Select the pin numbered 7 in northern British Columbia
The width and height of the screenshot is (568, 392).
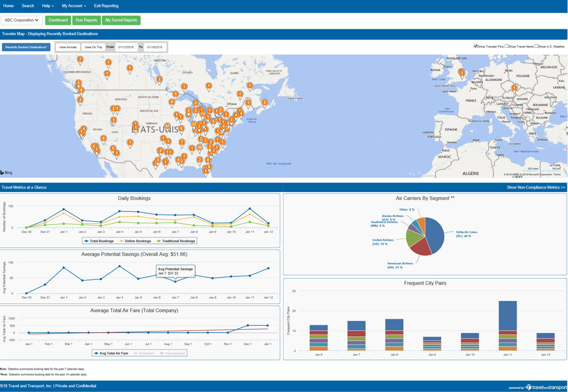(80, 60)
